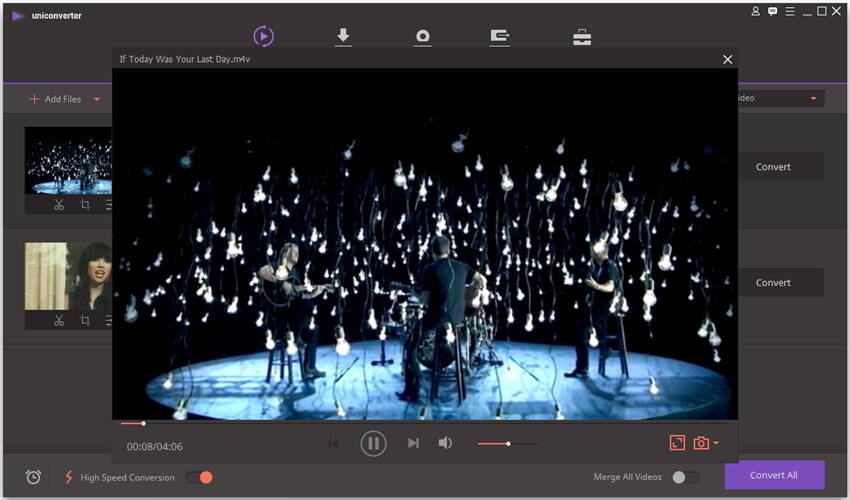Image resolution: width=850 pixels, height=500 pixels.
Task: Toggle Merge All Videos switch
Action: pos(685,477)
